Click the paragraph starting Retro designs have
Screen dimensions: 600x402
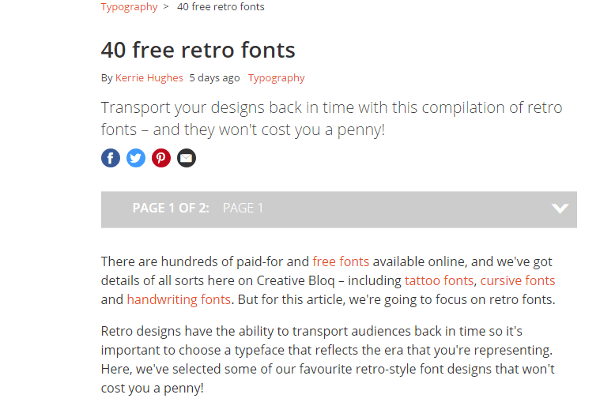(328, 360)
